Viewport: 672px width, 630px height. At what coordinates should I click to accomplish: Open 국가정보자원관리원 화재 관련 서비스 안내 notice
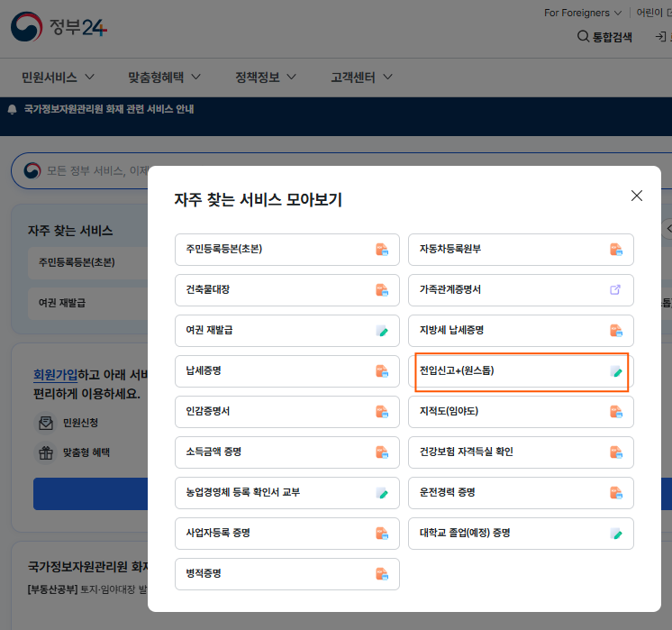109,109
